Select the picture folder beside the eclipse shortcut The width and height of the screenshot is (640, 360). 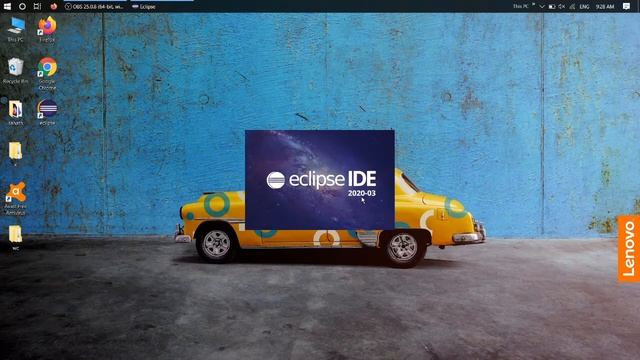coord(16,112)
